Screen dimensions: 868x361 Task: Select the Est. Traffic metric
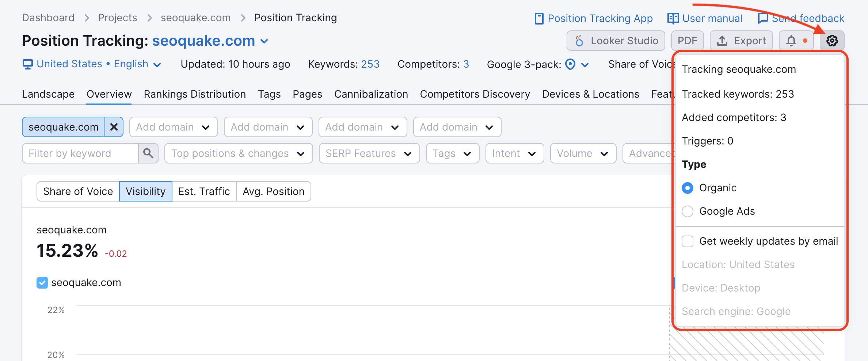(204, 191)
